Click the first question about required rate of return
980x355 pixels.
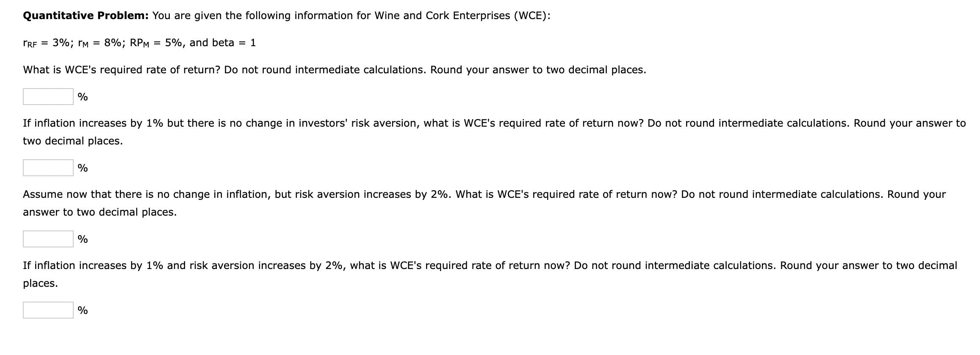point(334,69)
